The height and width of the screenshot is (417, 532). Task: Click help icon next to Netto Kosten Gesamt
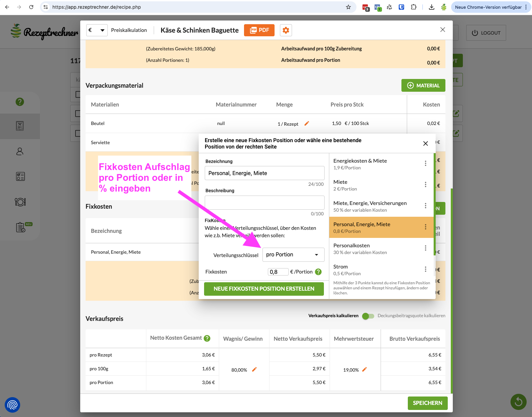(x=207, y=338)
